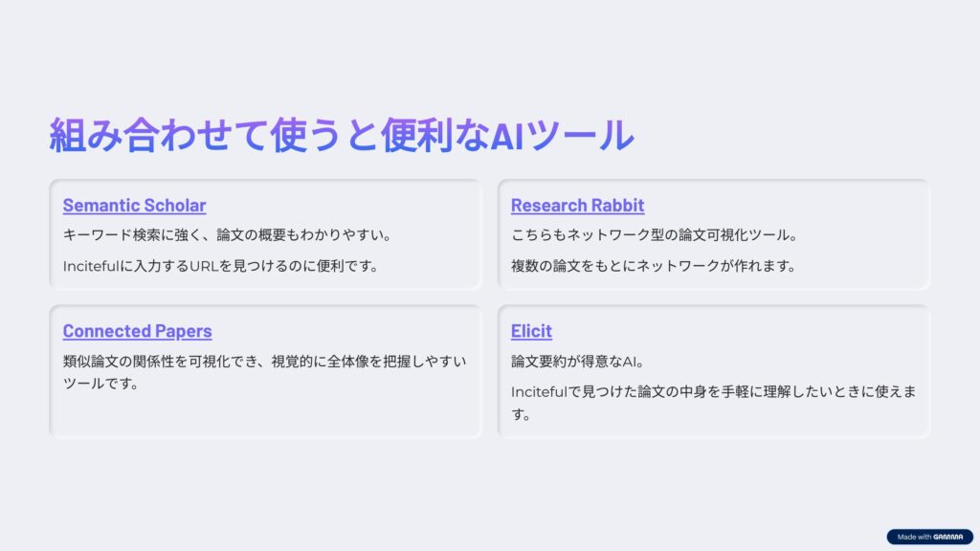Click text 論文要約が得意なAI。
The width and height of the screenshot is (980, 551).
[x=577, y=362]
